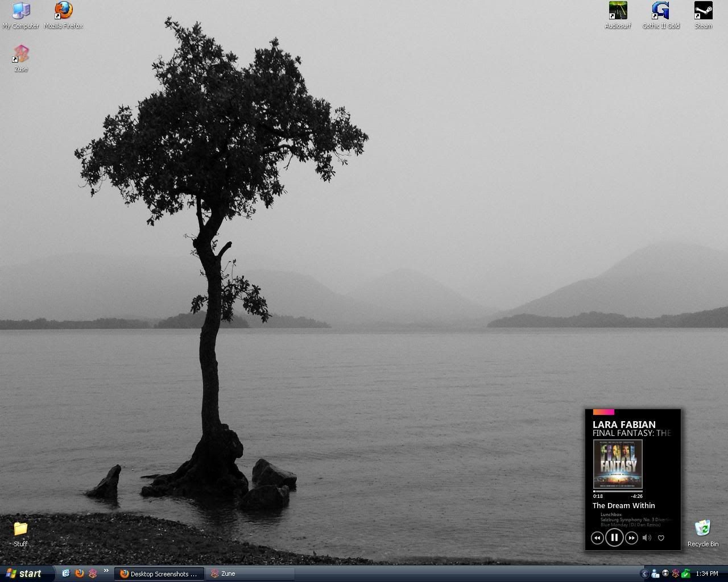Select upcoming track Blue Monday (DJ Dan Remix)
The height and width of the screenshot is (582, 728).
coord(630,525)
